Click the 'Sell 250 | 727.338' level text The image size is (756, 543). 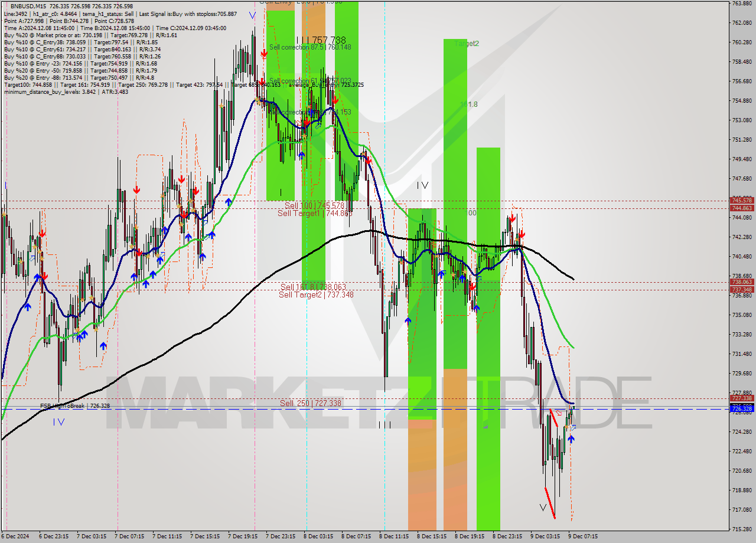[310, 403]
